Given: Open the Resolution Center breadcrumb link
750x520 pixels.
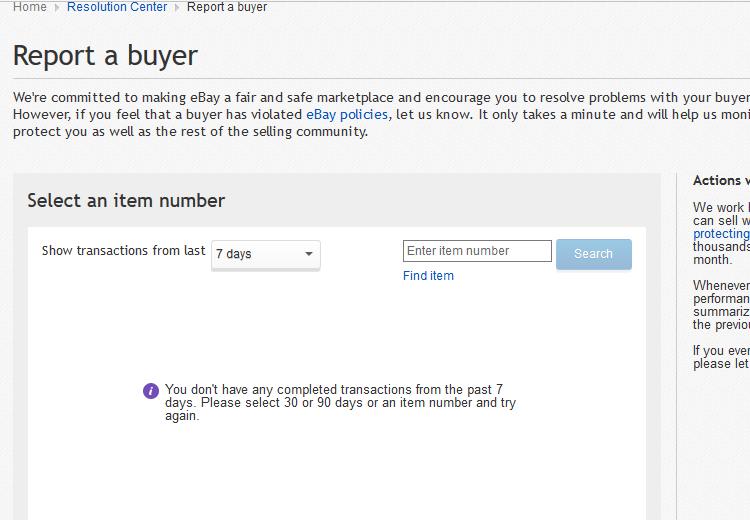Looking at the screenshot, I should (x=117, y=7).
